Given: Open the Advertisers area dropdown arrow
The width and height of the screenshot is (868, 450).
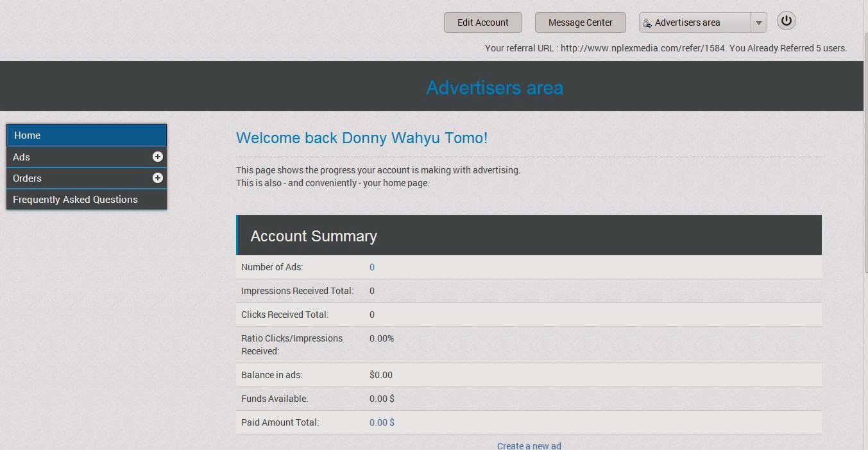Looking at the screenshot, I should pos(758,22).
